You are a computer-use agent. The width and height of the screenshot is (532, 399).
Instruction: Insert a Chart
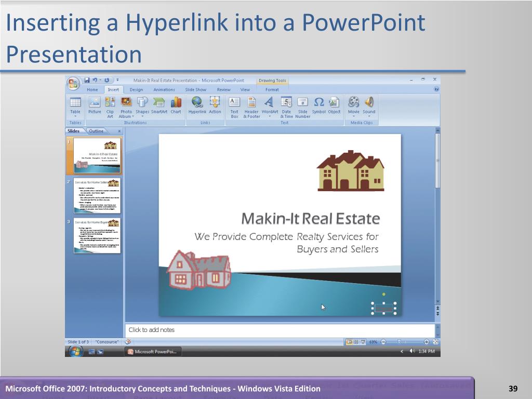176,105
